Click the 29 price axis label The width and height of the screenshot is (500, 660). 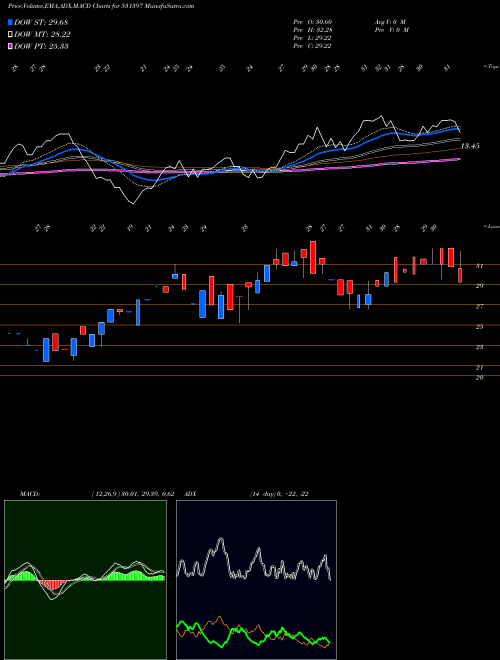pos(479,286)
